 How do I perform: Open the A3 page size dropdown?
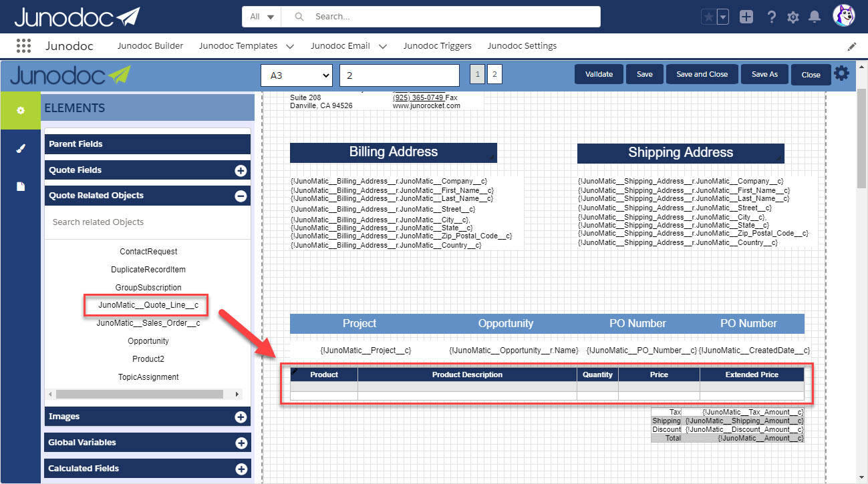pyautogui.click(x=296, y=75)
